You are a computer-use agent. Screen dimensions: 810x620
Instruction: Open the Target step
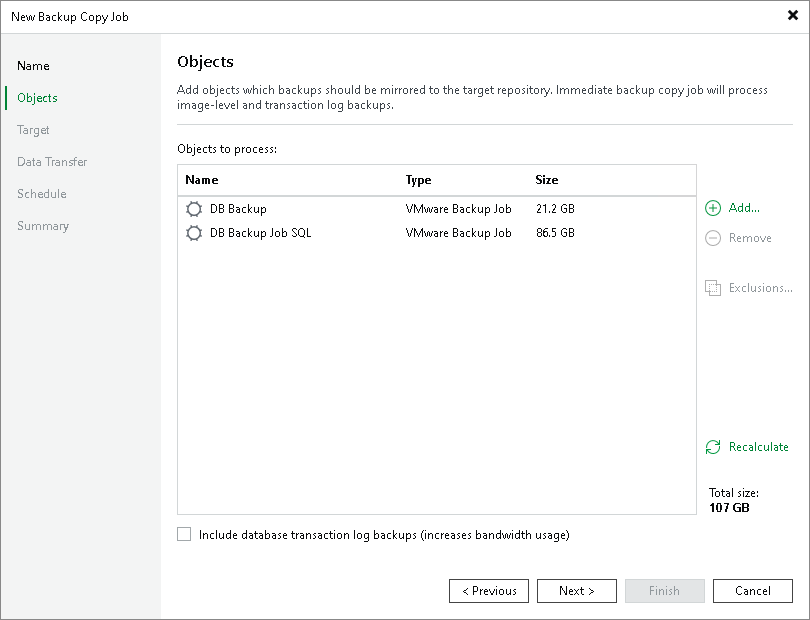pos(33,129)
